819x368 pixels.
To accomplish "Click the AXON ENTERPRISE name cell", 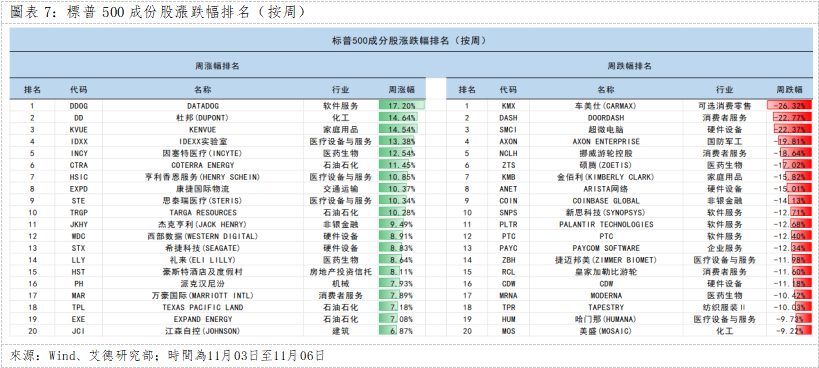I will (x=605, y=141).
